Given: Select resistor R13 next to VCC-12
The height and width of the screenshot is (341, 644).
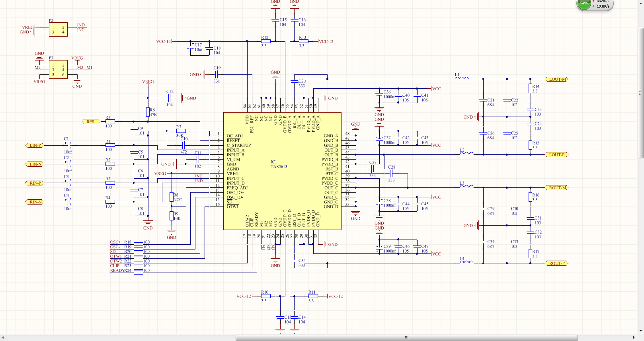Looking at the screenshot, I should point(304,41).
